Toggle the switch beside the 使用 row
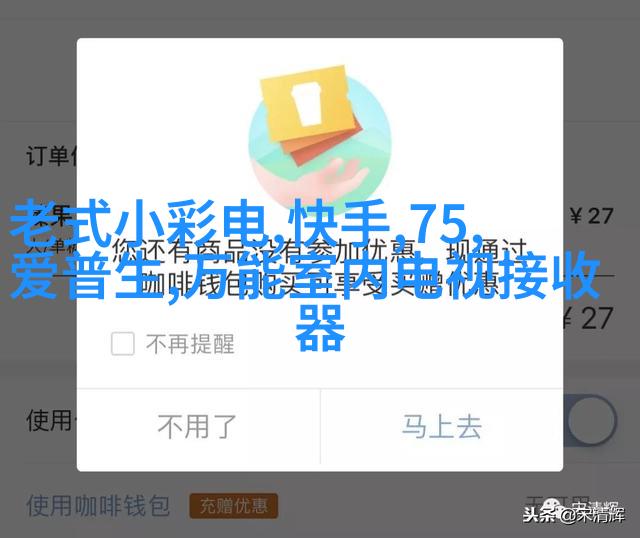The image size is (640, 538). (590, 420)
